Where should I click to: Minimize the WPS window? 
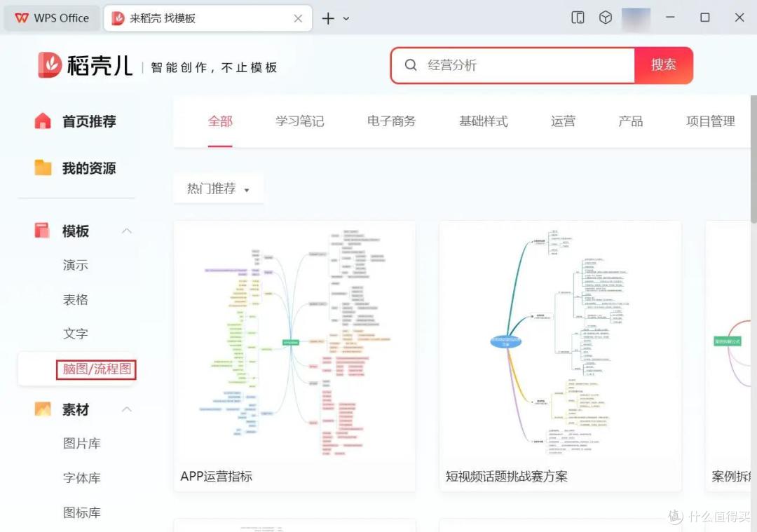(x=670, y=18)
